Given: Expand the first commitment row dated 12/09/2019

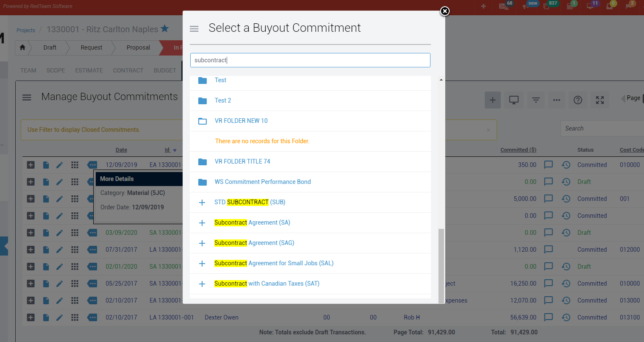Looking at the screenshot, I should tap(31, 165).
